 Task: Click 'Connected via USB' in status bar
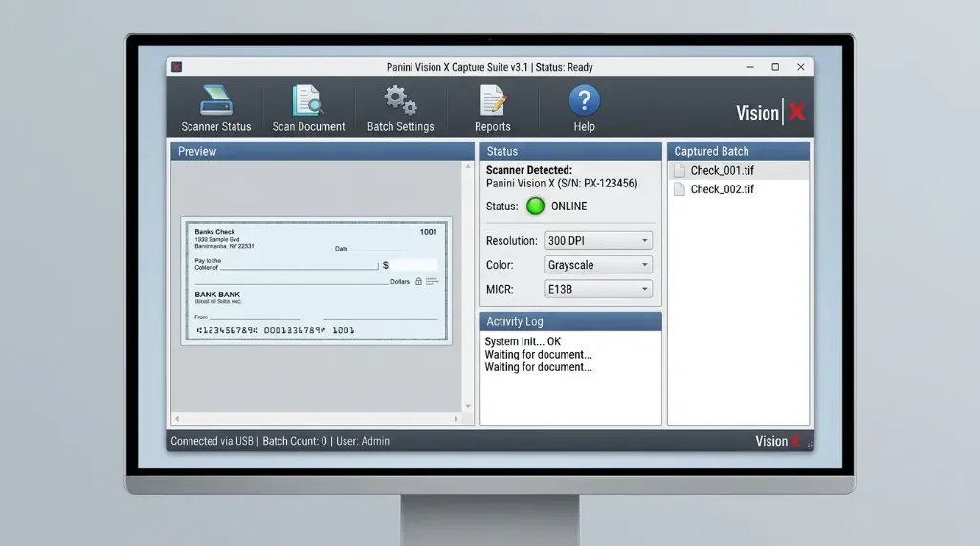pyautogui.click(x=212, y=441)
